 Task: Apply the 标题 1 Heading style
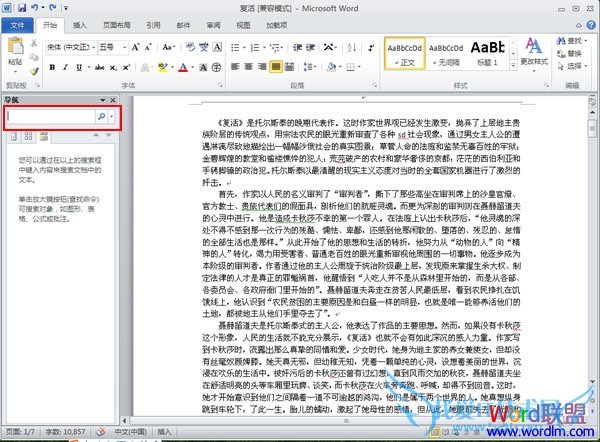488,53
